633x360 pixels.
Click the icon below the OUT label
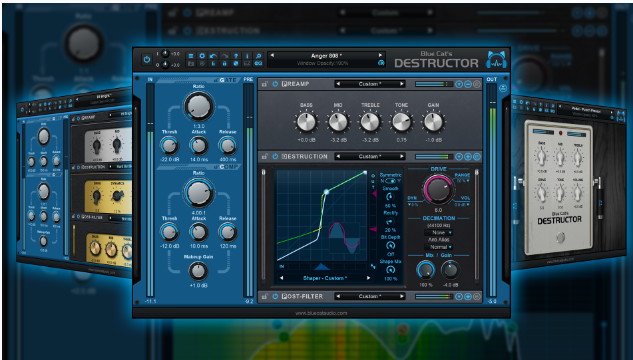pos(503,88)
